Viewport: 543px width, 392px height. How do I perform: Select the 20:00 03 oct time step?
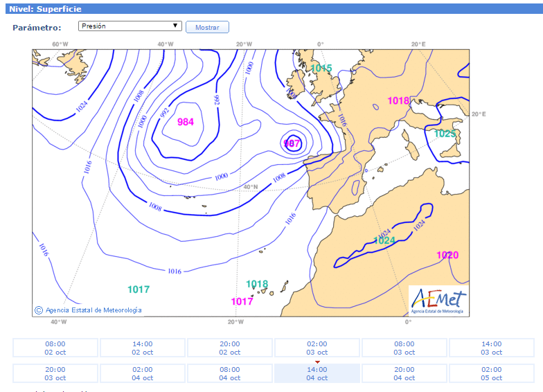55,373
